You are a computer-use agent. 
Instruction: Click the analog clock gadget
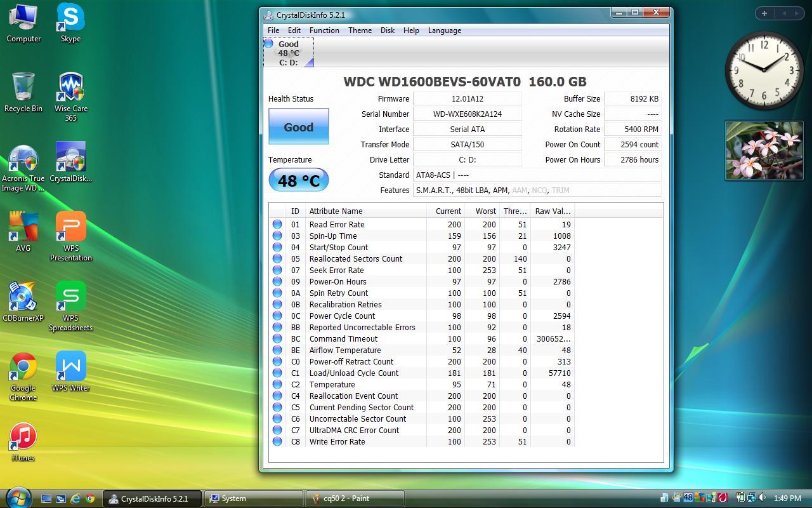point(764,69)
